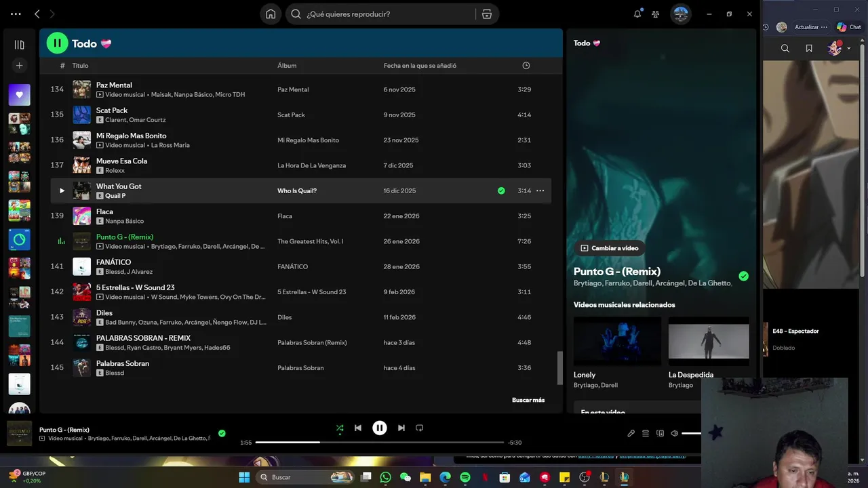Image resolution: width=868 pixels, height=488 pixels.
Task: Click the browser page search magnifier
Action: (x=785, y=48)
